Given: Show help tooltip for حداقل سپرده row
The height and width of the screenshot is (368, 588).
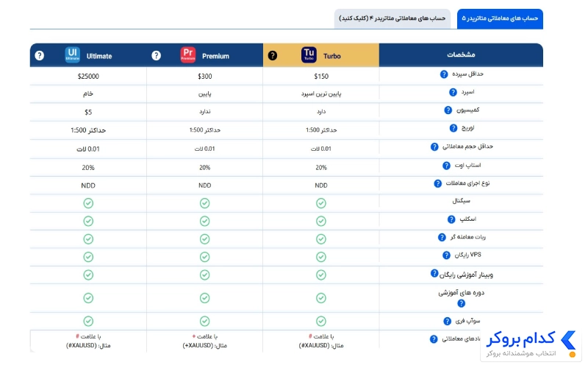Looking at the screenshot, I should point(444,74).
